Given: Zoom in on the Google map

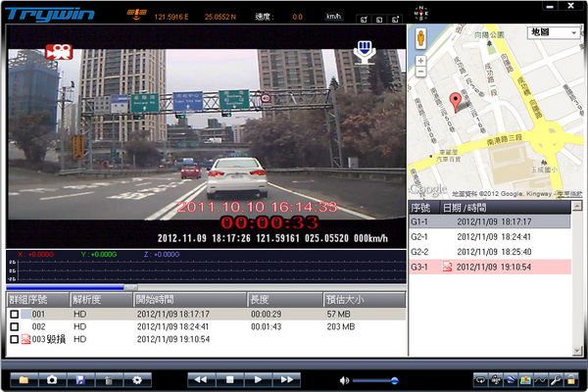Looking at the screenshot, I should (421, 61).
